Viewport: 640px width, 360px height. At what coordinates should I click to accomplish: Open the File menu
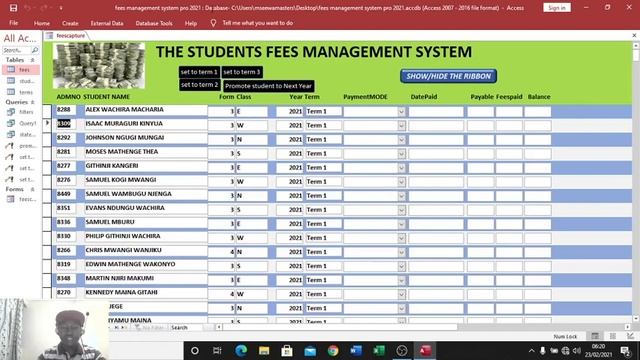coord(13,23)
